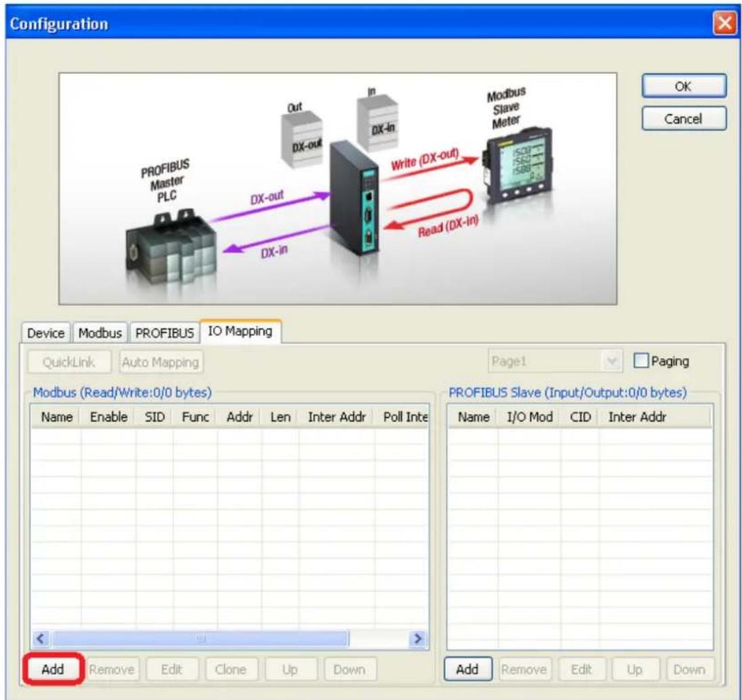This screenshot has width=742, height=700.
Task: Click left arrow of Modbus scrollbar
Action: 41,638
